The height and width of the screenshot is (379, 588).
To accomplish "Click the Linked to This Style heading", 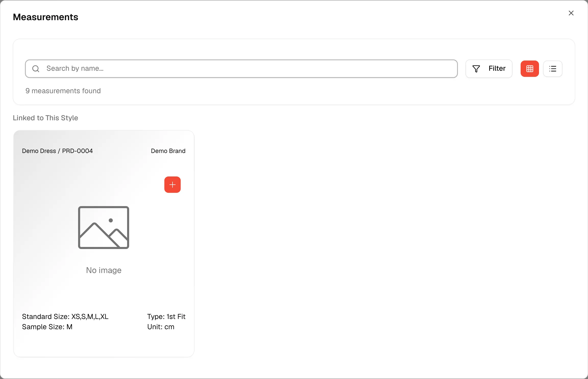I will click(x=45, y=118).
